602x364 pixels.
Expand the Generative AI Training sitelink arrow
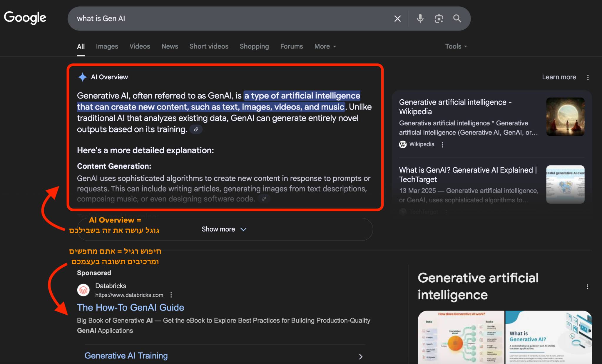pos(361,357)
